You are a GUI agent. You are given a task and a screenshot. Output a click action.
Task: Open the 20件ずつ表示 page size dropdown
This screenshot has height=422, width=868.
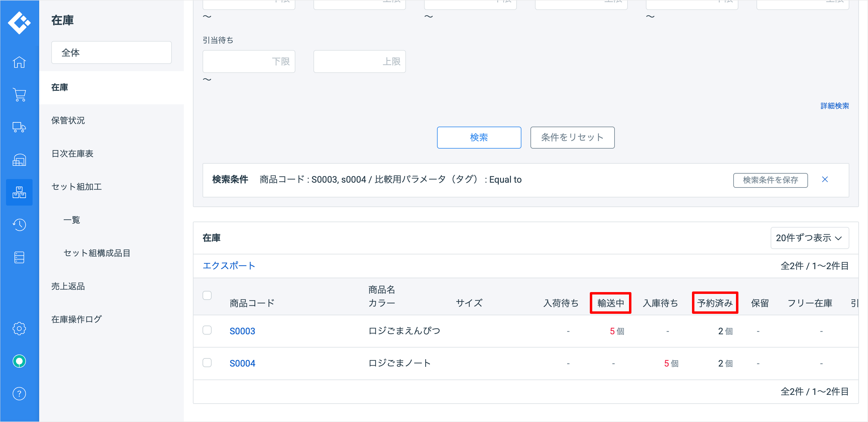coord(810,238)
